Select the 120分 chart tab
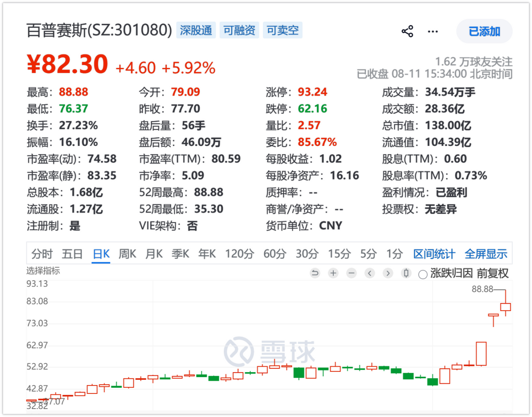Screen dimensions: 532x417 click(x=239, y=254)
